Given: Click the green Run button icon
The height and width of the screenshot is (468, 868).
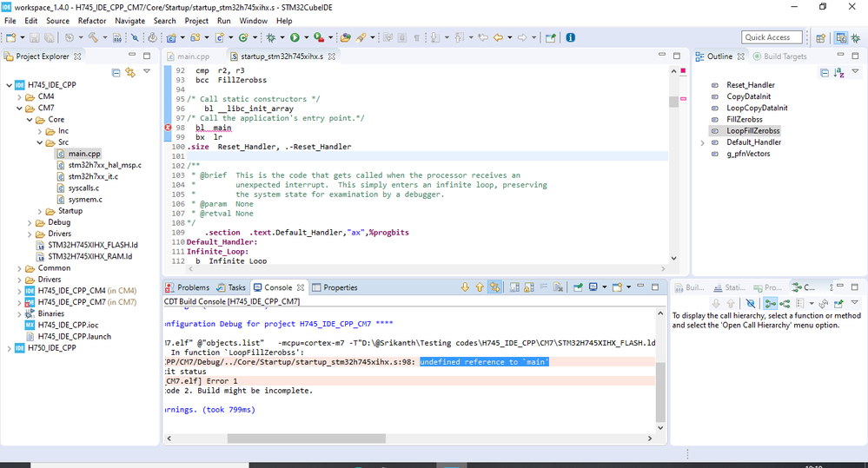Looking at the screenshot, I should [295, 37].
